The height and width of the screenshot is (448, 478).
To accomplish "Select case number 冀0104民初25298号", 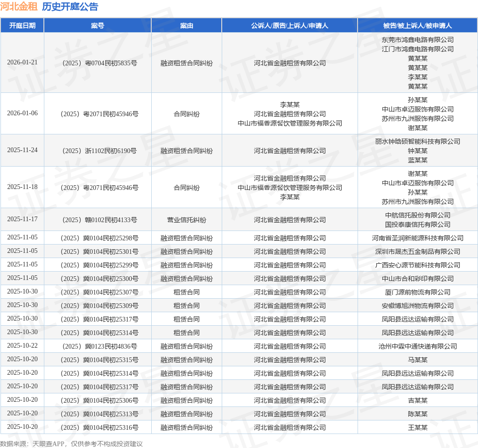I will pyautogui.click(x=100, y=238).
